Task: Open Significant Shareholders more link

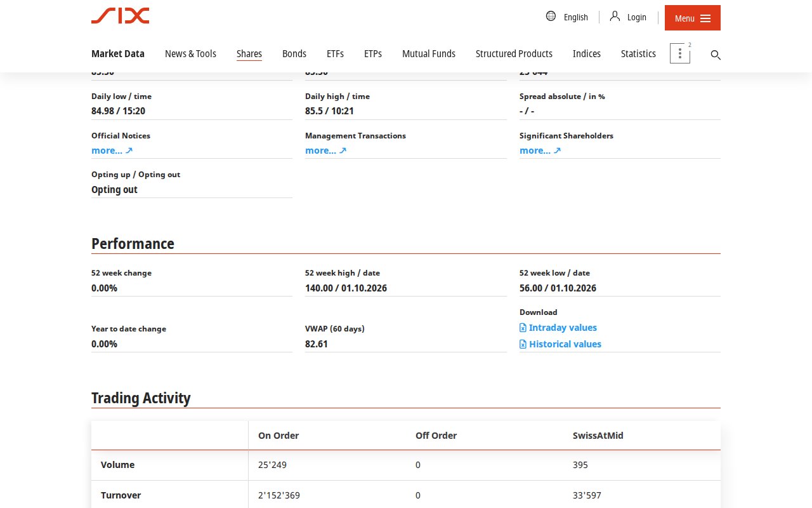Action: tap(540, 150)
